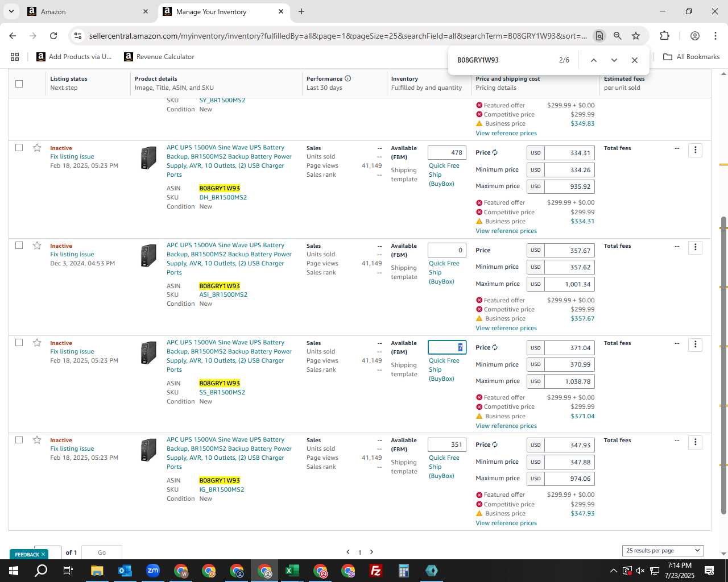Check the ASI_BR1500MS2 listing checkbox
This screenshot has width=728, height=582.
coord(19,246)
